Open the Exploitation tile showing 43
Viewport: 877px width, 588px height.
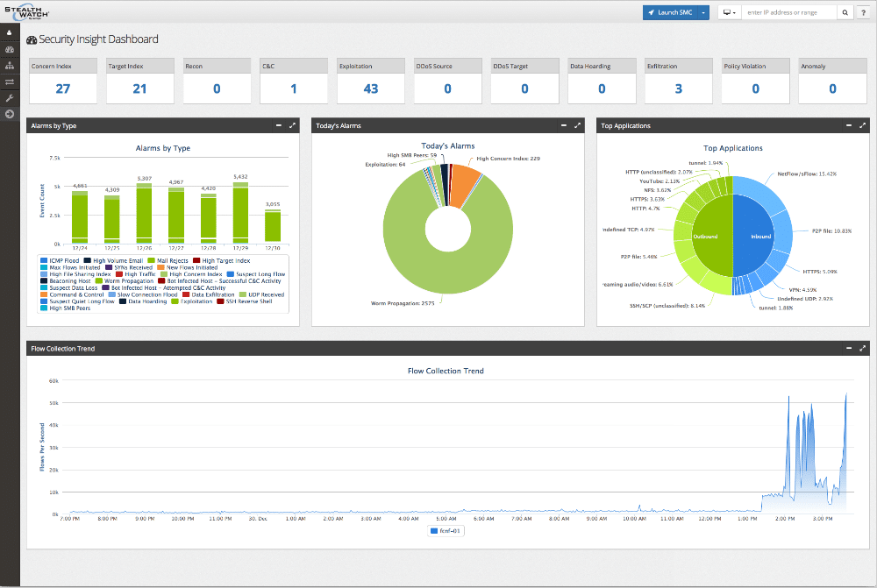coord(371,81)
